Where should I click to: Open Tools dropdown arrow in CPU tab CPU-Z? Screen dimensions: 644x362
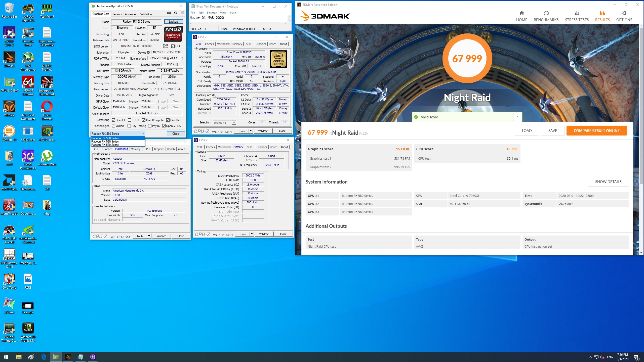(x=250, y=131)
